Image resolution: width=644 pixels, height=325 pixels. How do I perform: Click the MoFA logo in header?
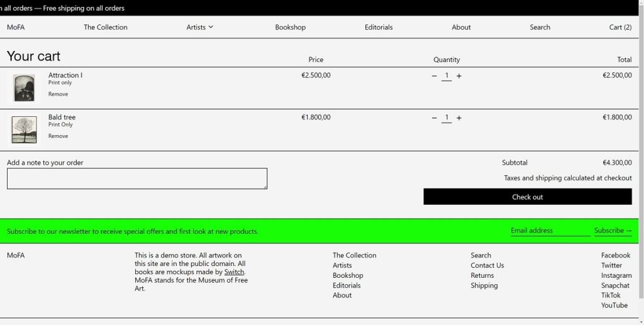coord(16,27)
